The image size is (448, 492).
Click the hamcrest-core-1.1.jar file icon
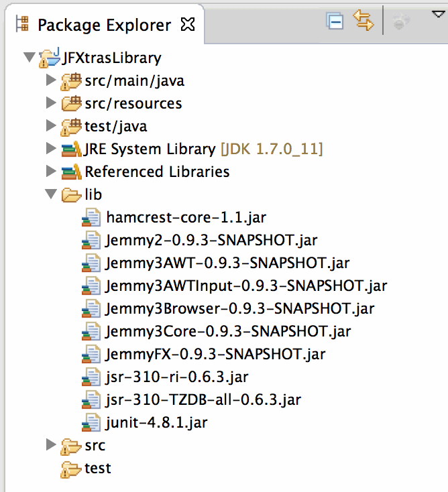91,217
